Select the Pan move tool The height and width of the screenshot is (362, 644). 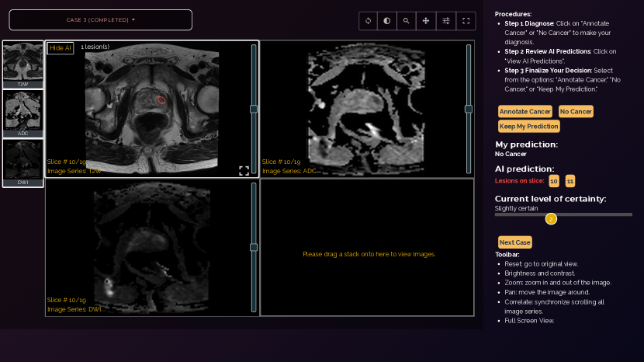pyautogui.click(x=426, y=21)
